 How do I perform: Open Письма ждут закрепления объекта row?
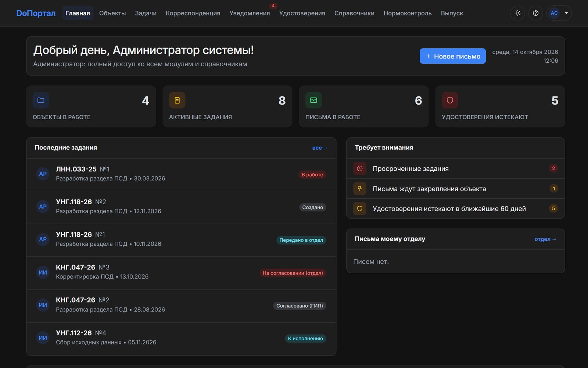(455, 189)
